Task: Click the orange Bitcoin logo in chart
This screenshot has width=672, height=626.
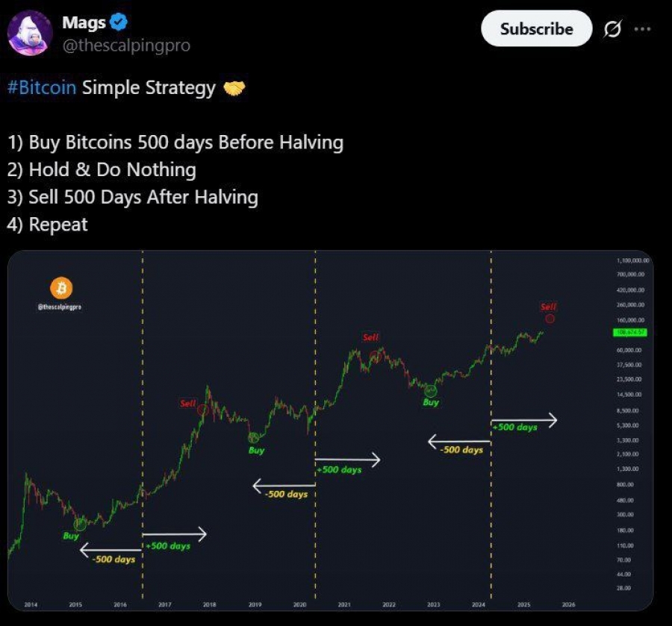Action: pyautogui.click(x=61, y=288)
